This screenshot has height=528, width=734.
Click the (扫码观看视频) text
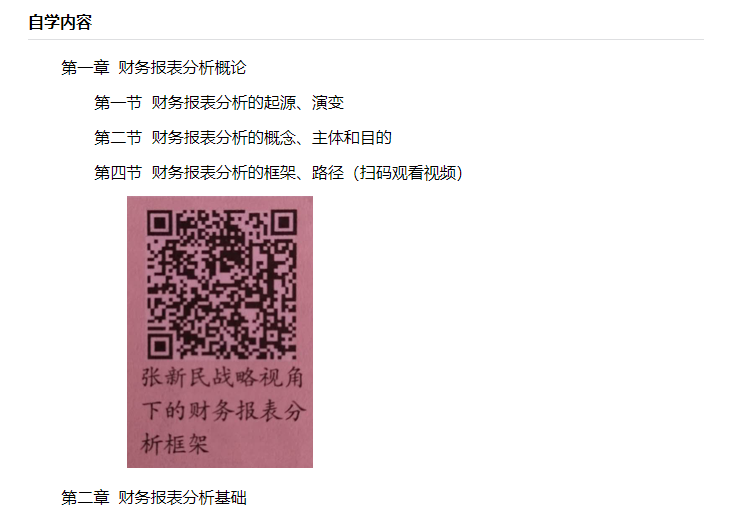pos(407,173)
